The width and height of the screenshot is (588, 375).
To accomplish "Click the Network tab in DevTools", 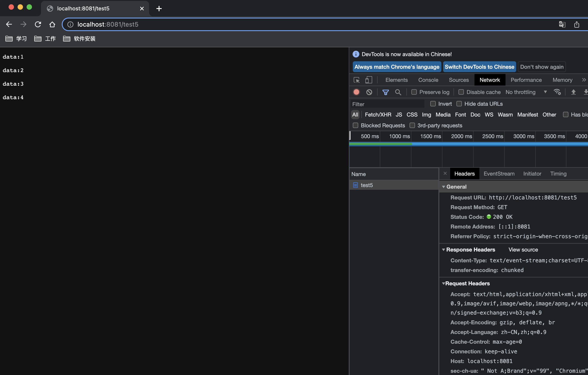I will (x=489, y=79).
